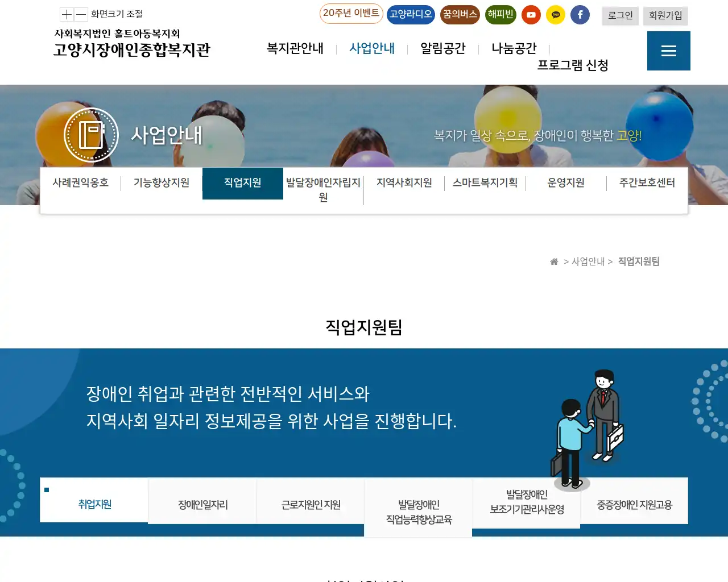This screenshot has height=582, width=728.
Task: Open the 나눔공간 main menu
Action: pyautogui.click(x=514, y=48)
